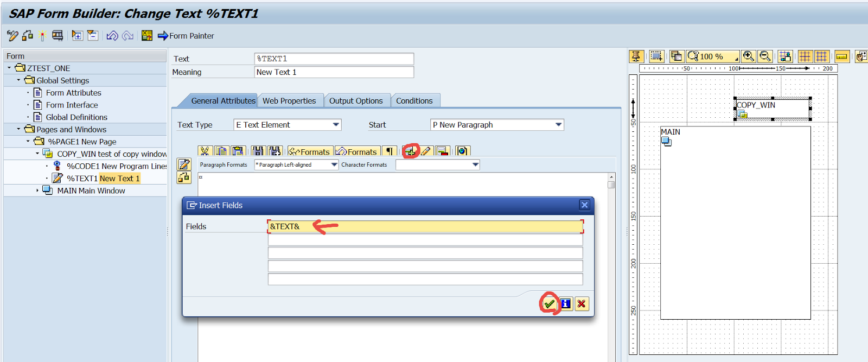The height and width of the screenshot is (362, 868).
Task: Click the draw new window icon in Form Painter
Action: pos(656,56)
